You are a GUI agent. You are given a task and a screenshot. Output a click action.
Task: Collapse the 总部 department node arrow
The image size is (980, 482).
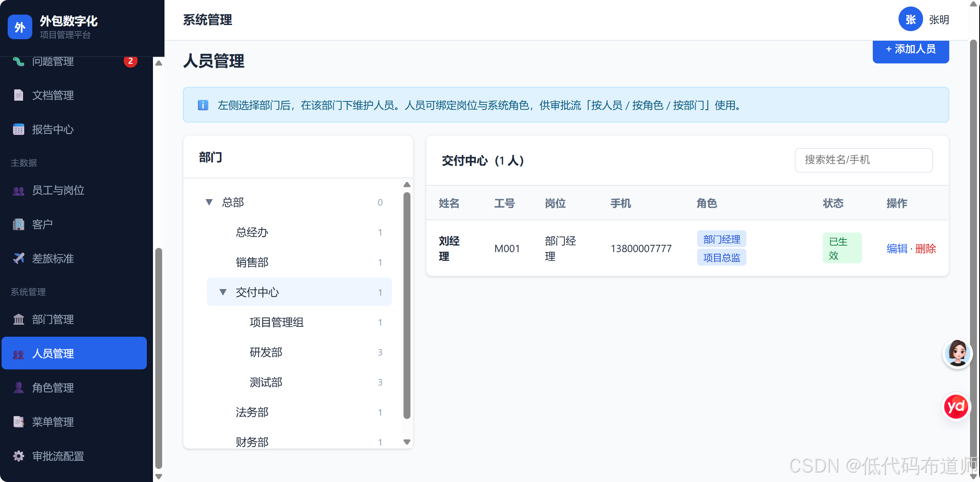pos(209,202)
